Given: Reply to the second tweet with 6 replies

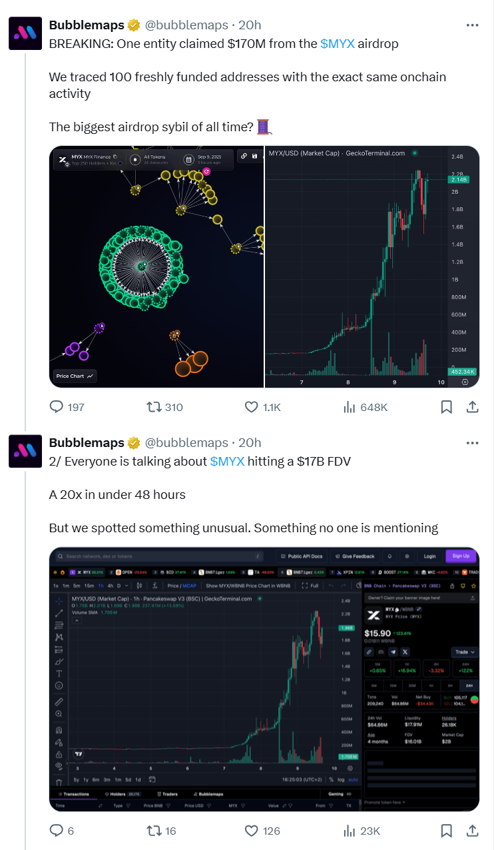Looking at the screenshot, I should (57, 831).
